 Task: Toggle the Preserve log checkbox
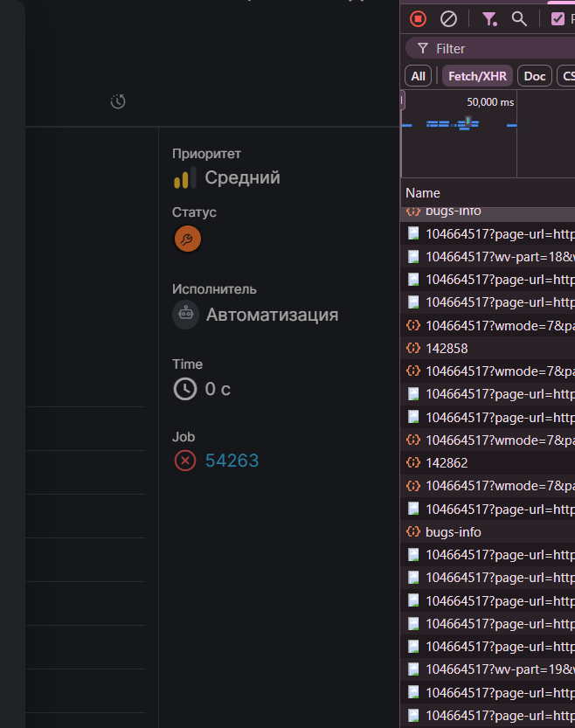coord(558,18)
